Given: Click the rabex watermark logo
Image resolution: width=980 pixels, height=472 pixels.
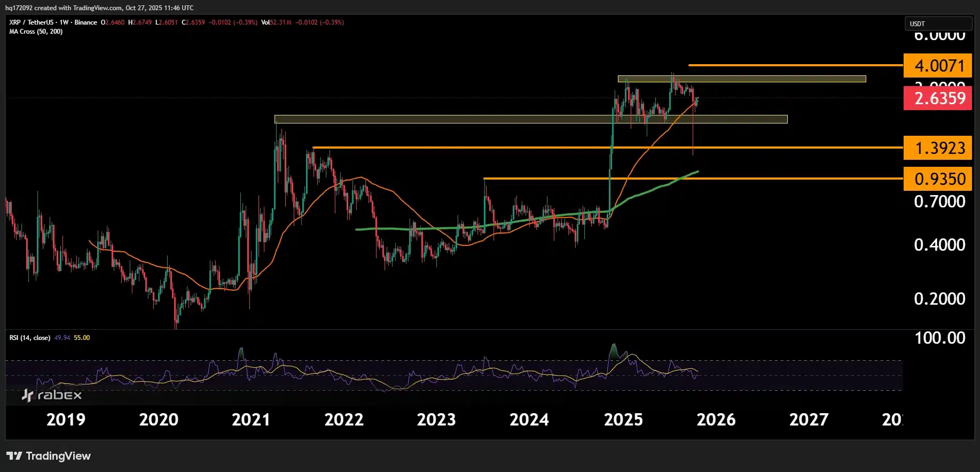Looking at the screenshot, I should pyautogui.click(x=52, y=395).
